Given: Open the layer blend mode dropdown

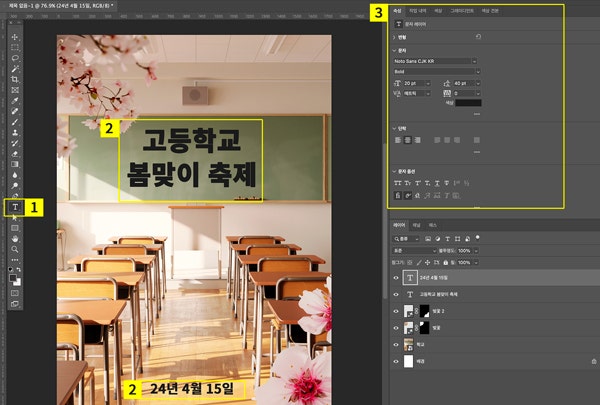Looking at the screenshot, I should point(414,251).
